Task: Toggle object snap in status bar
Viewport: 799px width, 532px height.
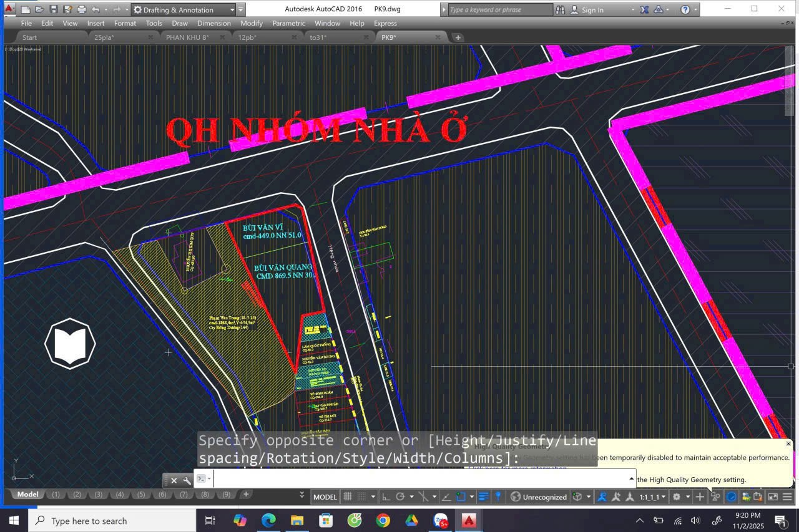Action: [461, 497]
